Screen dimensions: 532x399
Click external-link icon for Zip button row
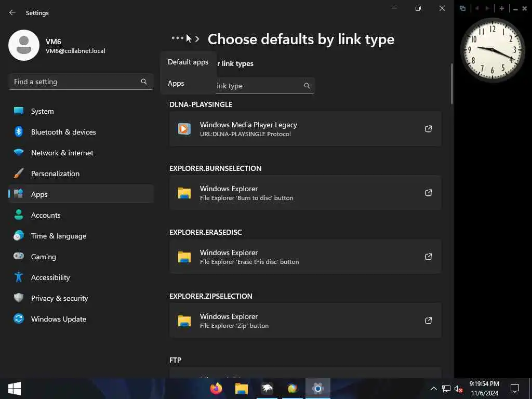pos(429,320)
